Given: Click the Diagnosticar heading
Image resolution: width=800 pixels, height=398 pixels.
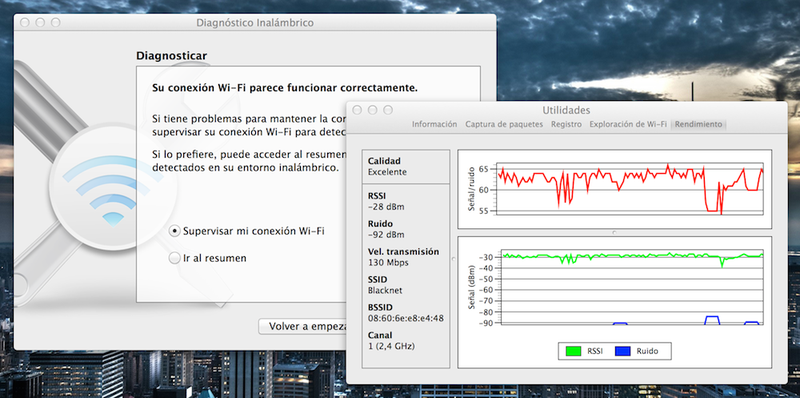Looking at the screenshot, I should tap(171, 56).
